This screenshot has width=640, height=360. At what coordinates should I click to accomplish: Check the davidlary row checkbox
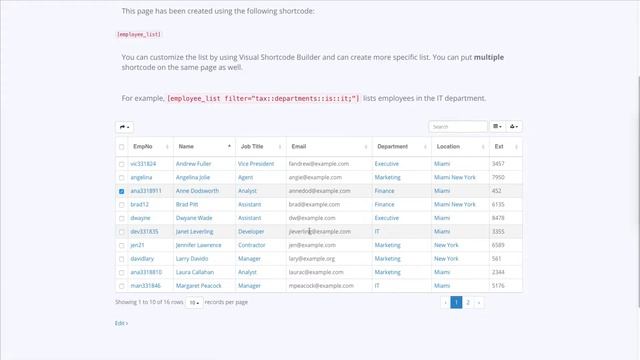122,259
